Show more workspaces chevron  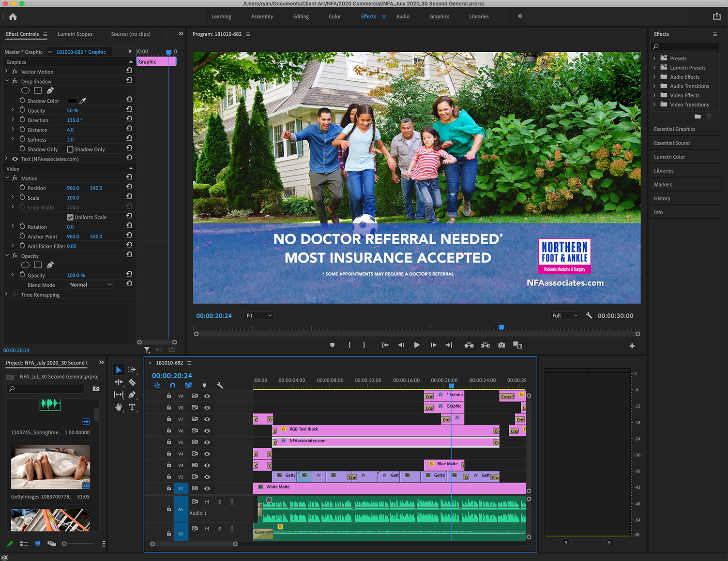pyautogui.click(x=520, y=16)
